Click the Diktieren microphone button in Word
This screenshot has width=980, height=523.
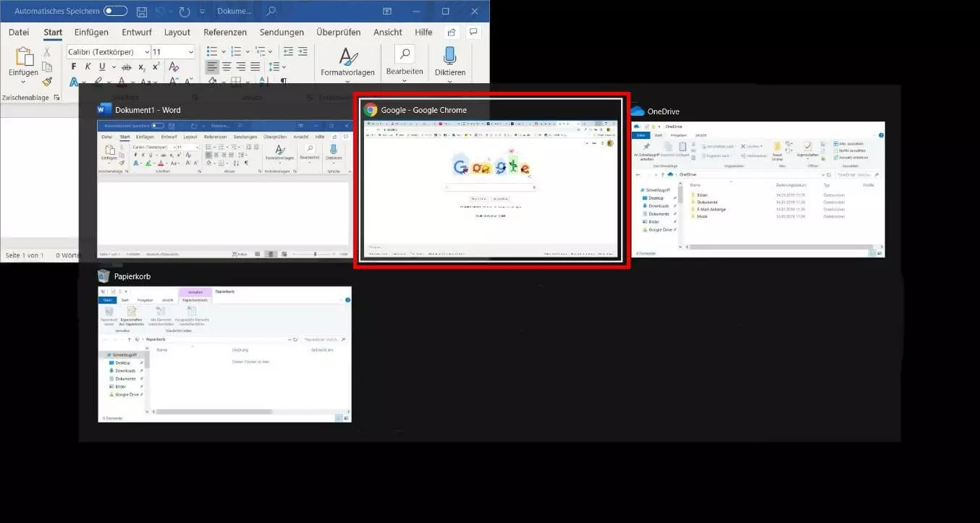450,61
